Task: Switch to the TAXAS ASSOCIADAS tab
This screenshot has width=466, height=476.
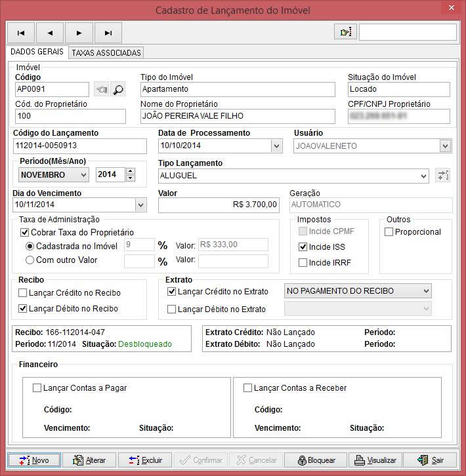Action: pyautogui.click(x=106, y=52)
